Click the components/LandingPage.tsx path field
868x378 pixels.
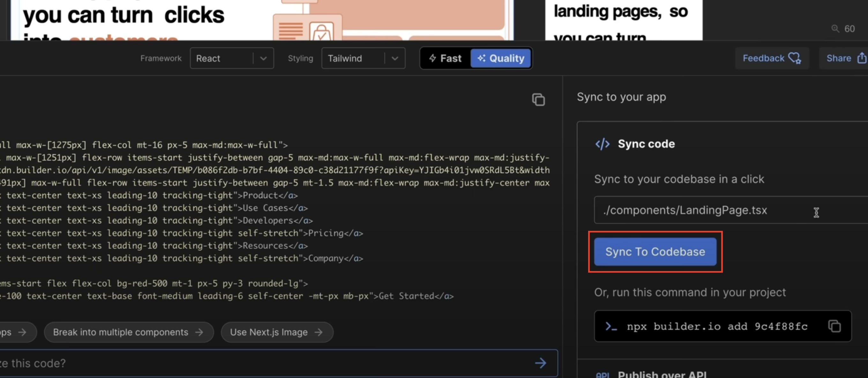click(x=707, y=210)
